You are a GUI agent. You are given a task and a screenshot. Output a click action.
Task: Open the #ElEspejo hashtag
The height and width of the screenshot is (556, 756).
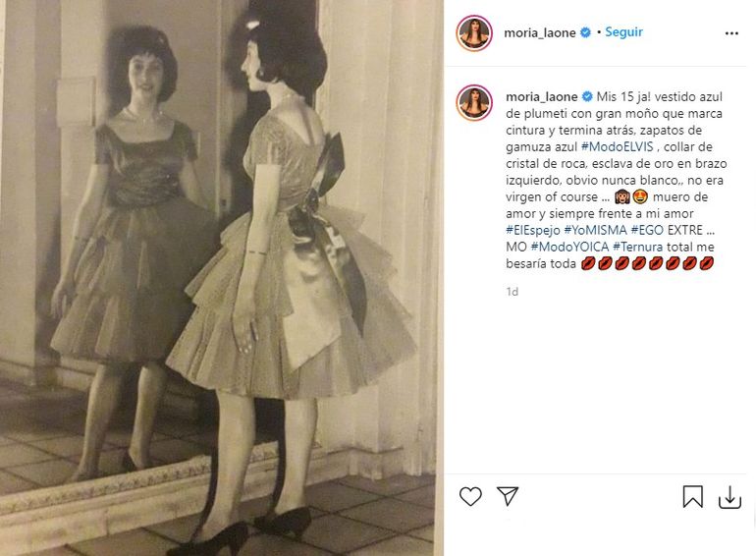coord(533,230)
